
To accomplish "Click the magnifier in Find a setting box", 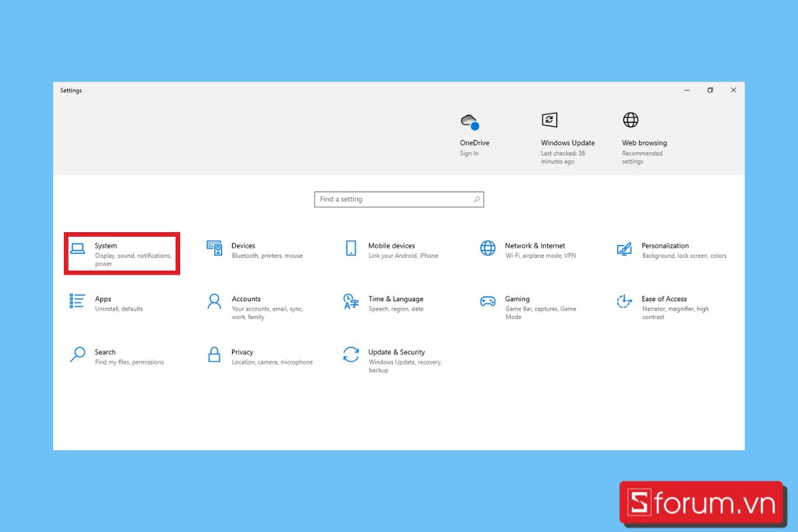I will (x=477, y=199).
